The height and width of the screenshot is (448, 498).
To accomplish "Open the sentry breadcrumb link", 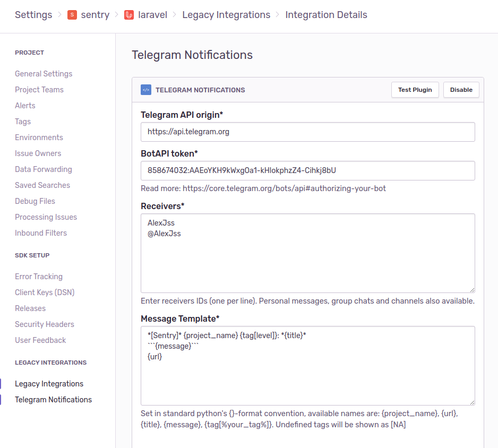I will (95, 15).
